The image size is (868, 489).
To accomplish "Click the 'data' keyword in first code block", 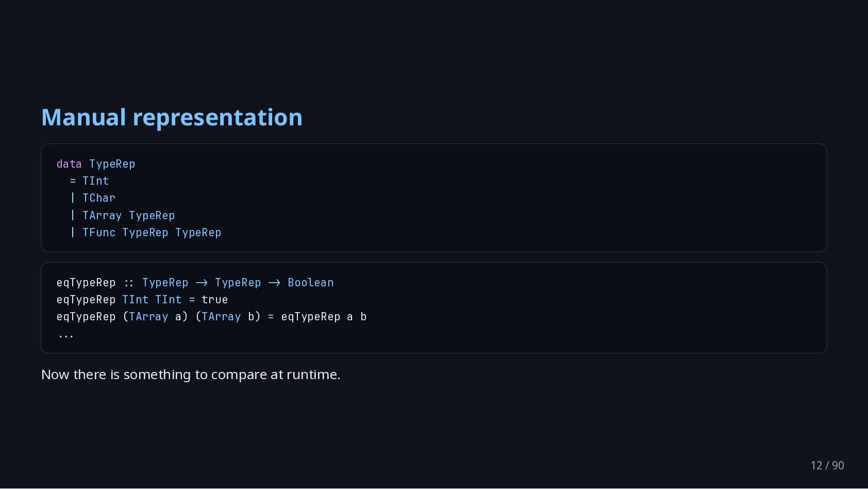I will 69,164.
